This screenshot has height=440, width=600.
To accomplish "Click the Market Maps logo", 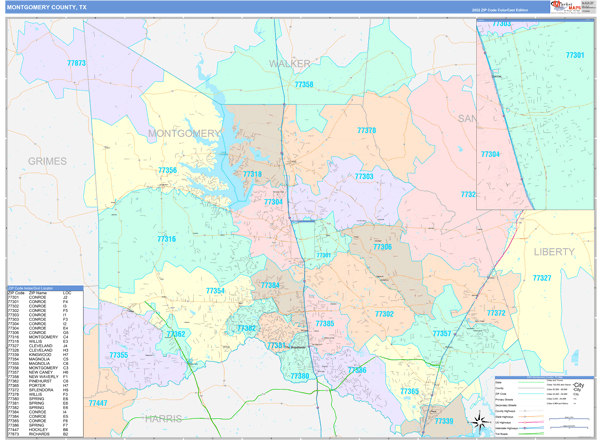I will [565, 6].
